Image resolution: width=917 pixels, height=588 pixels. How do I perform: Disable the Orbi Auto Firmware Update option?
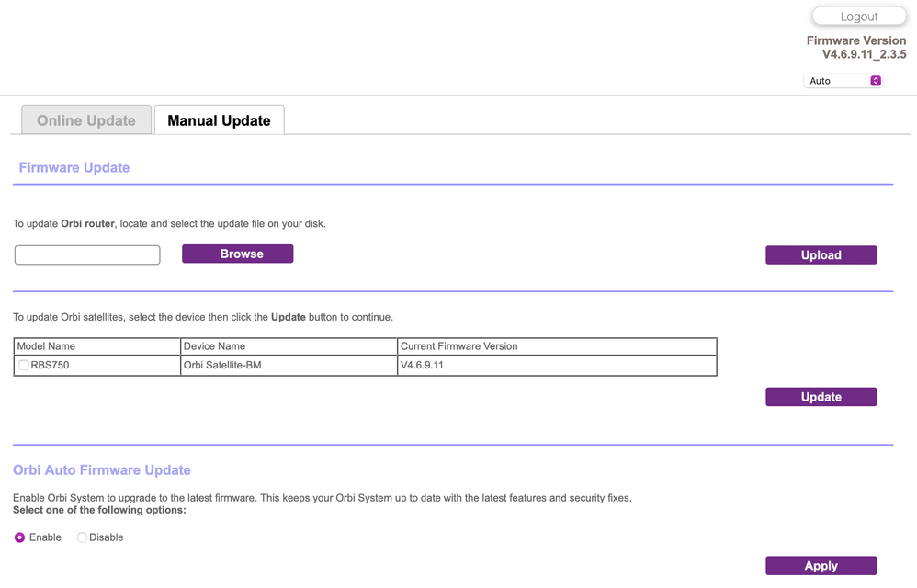[x=82, y=537]
